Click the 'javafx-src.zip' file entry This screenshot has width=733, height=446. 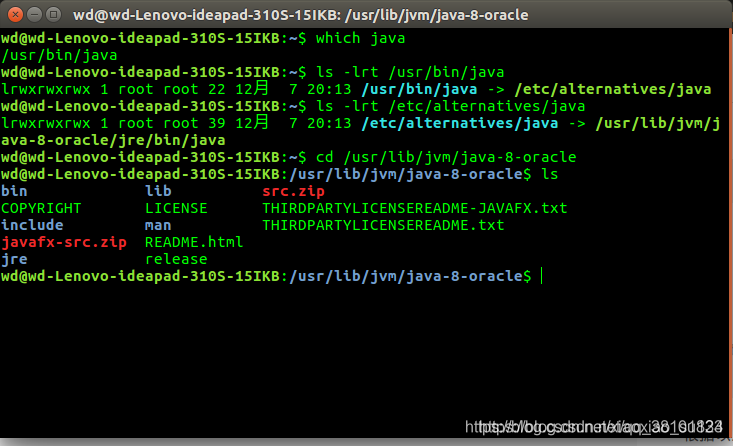pyautogui.click(x=64, y=243)
